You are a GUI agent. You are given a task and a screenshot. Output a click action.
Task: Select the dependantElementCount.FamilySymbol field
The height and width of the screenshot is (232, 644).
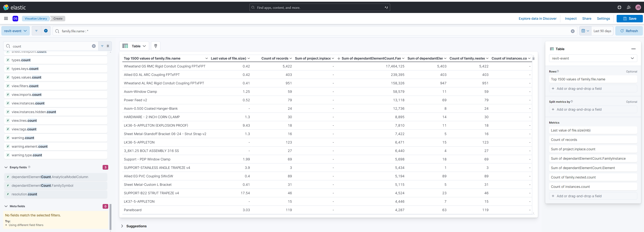tap(56, 185)
